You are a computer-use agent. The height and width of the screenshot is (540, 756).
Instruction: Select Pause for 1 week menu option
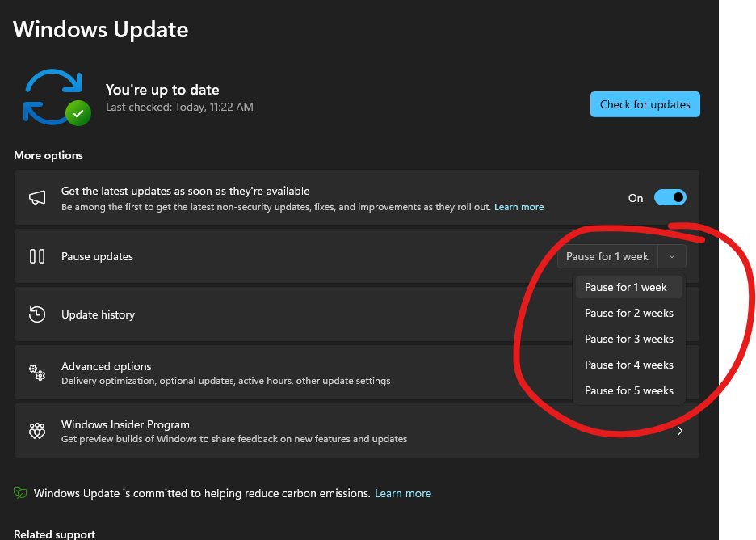628,287
